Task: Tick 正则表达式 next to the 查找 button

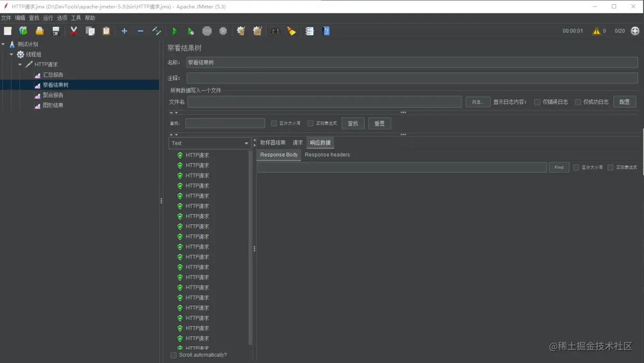Action: click(x=310, y=123)
